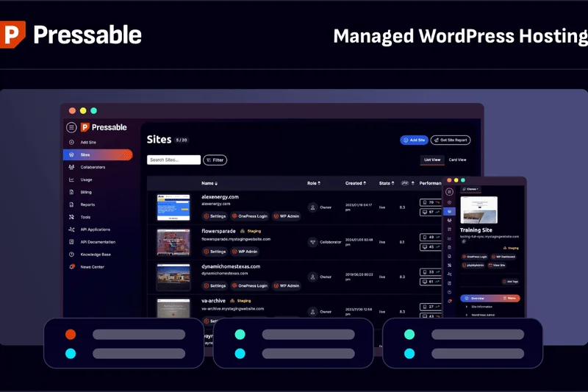588x392 pixels.
Task: Select the List View tab
Action: (x=431, y=160)
